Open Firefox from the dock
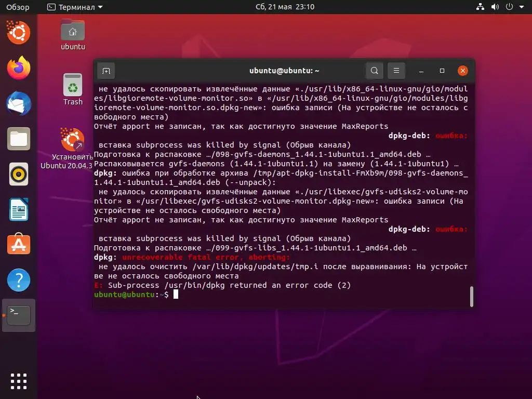The height and width of the screenshot is (399, 532). pyautogui.click(x=19, y=68)
